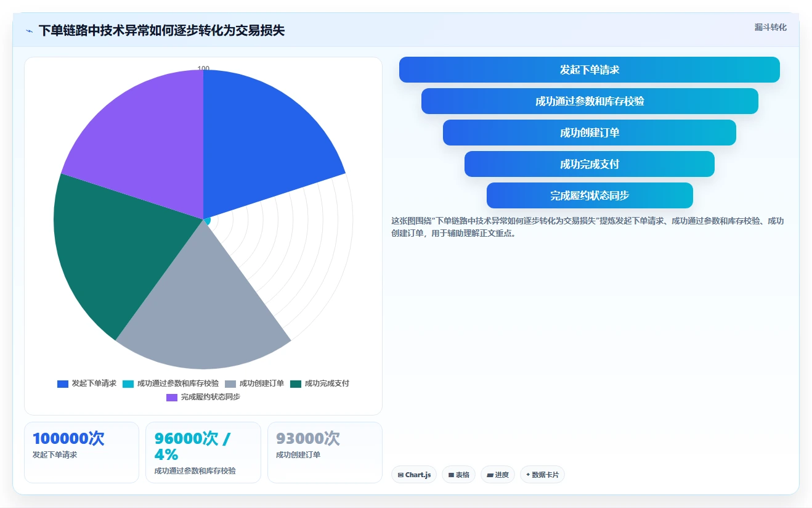This screenshot has width=812, height=508.
Task: Click the gray pie segment of chart
Action: [x=203, y=308]
